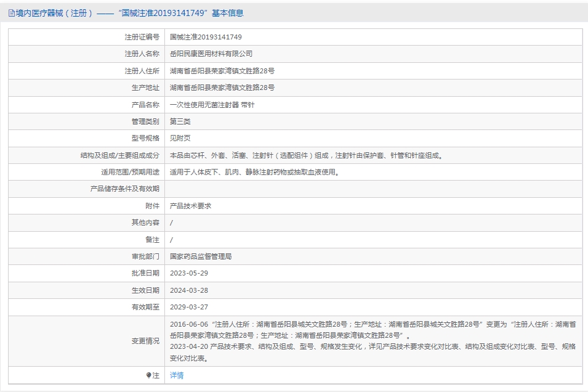Click approving department 国家药品监督管理局

[201, 256]
